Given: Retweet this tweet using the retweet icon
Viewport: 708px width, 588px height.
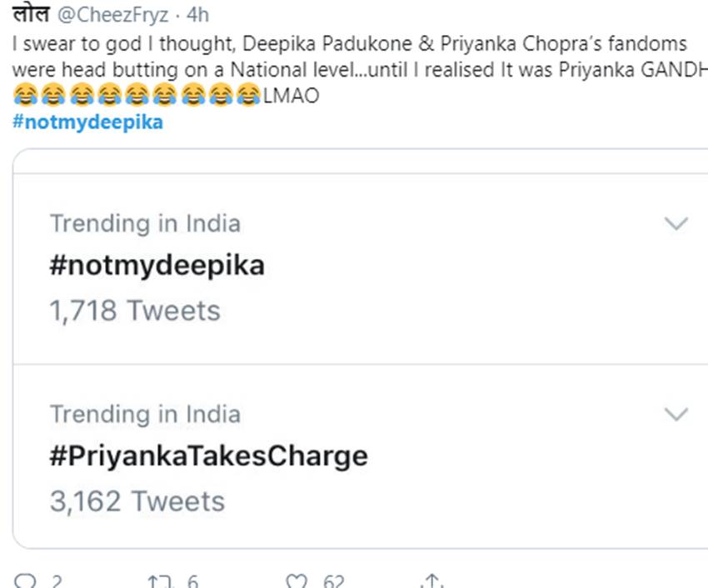Looking at the screenshot, I should click(x=157, y=582).
